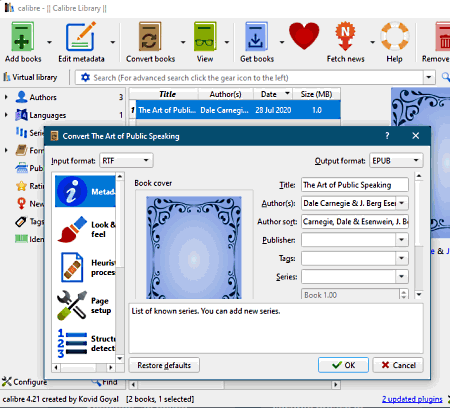Sort by the Date column header
This screenshot has width=450, height=408.
click(273, 94)
